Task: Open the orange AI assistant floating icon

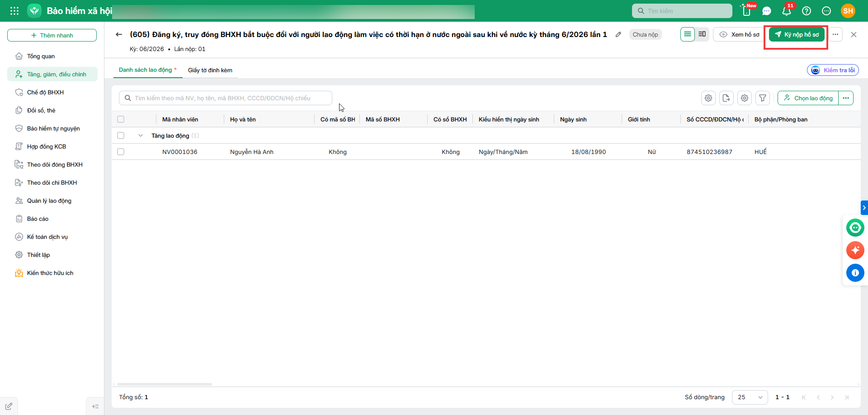Action: click(x=855, y=250)
